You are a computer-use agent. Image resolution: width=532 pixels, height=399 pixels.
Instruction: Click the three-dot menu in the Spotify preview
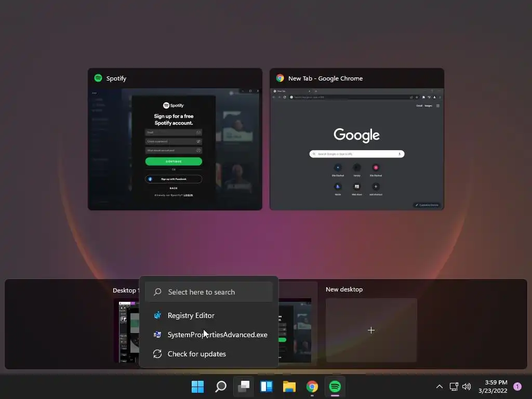pyautogui.click(x=95, y=93)
